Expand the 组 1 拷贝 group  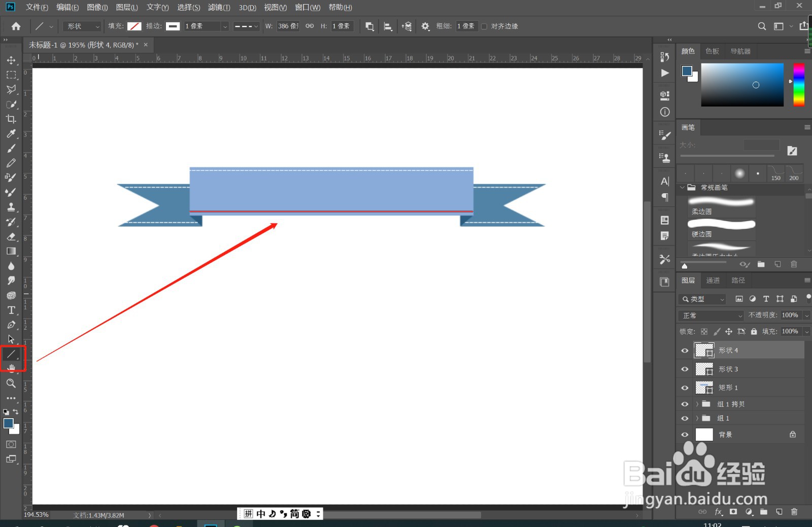point(698,404)
